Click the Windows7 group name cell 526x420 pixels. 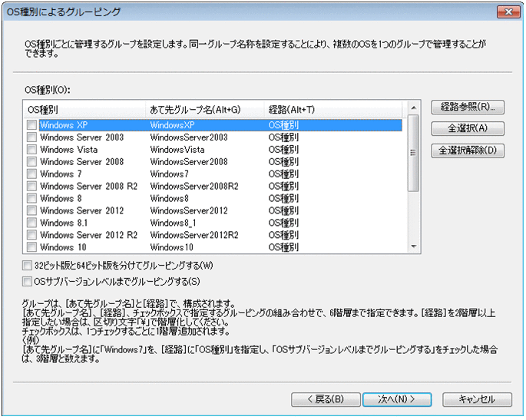point(170,174)
